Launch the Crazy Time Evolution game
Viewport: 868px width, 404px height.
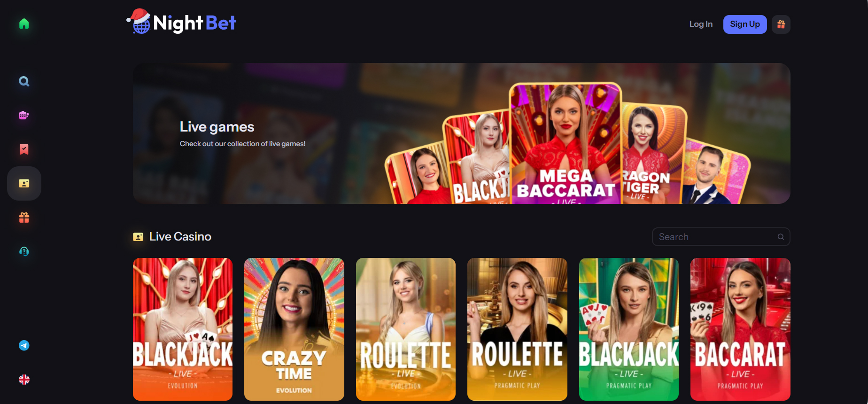(294, 329)
